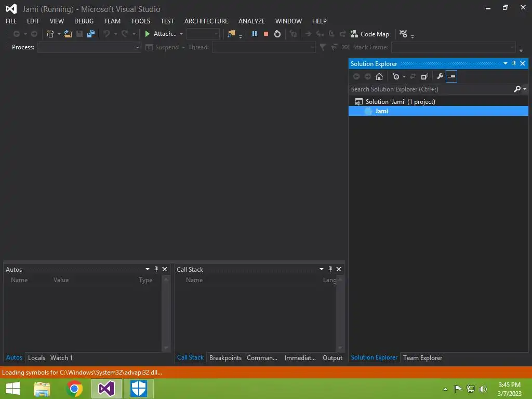Image resolution: width=532 pixels, height=399 pixels.
Task: Open the DEBUG menu
Action: [84, 21]
